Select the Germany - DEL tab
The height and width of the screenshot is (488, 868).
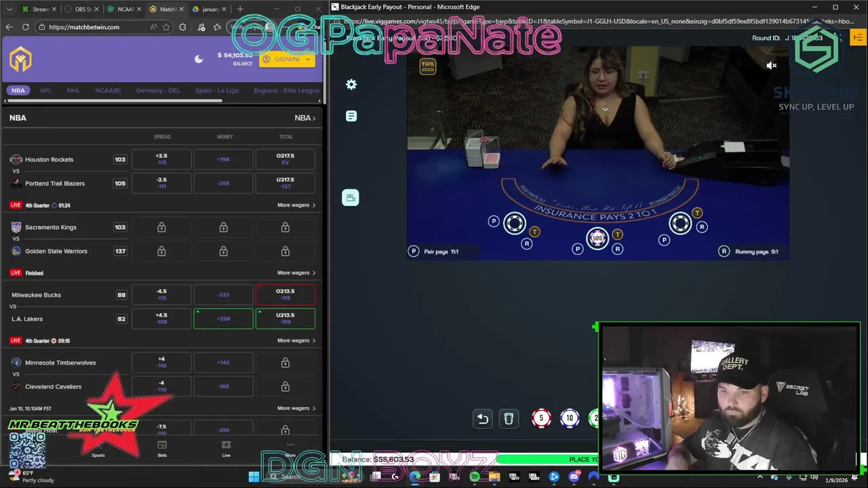tap(158, 90)
